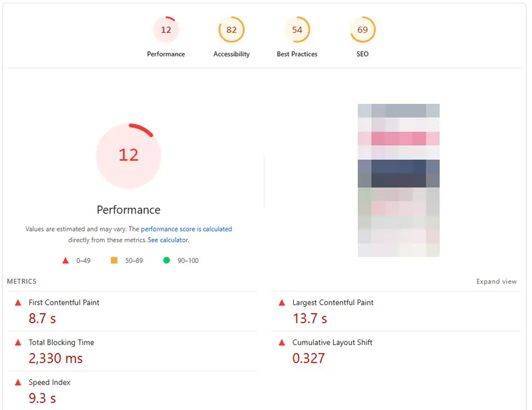
Task: Click the red triangle beside Total Blocking Time
Action: click(18, 342)
